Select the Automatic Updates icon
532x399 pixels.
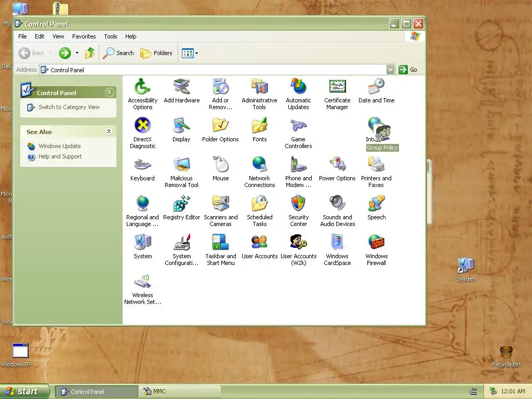pos(299,87)
